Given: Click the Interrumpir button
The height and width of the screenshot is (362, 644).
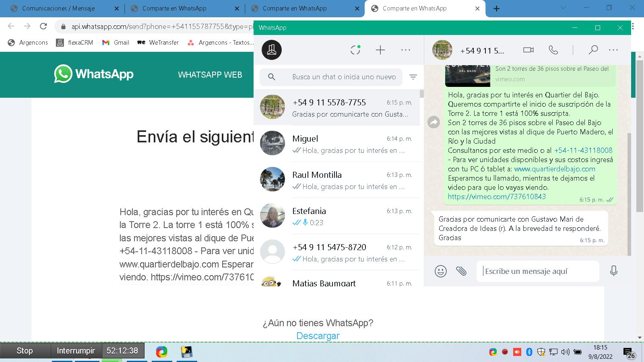Looking at the screenshot, I should click(76, 351).
